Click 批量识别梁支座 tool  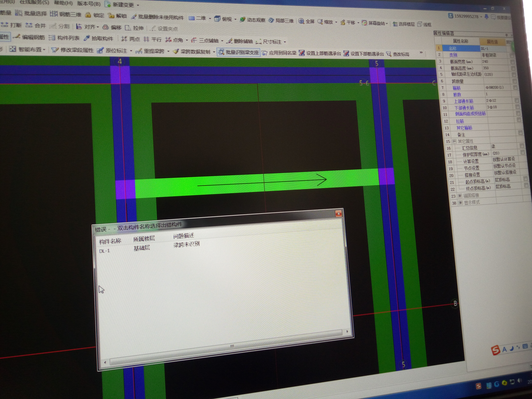(x=238, y=52)
